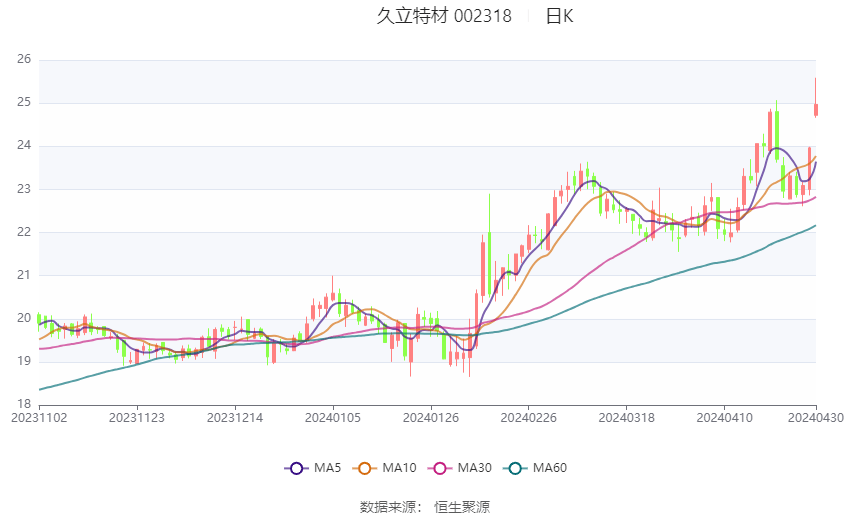Toggle the MA5 legend marker
This screenshot has width=850, height=517.
point(297,468)
